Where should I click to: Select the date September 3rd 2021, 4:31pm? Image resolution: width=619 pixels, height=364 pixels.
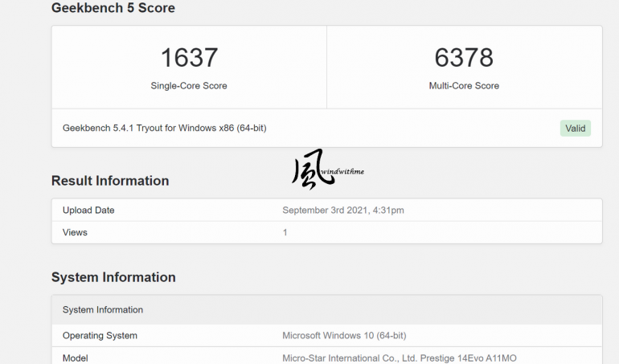pos(343,210)
